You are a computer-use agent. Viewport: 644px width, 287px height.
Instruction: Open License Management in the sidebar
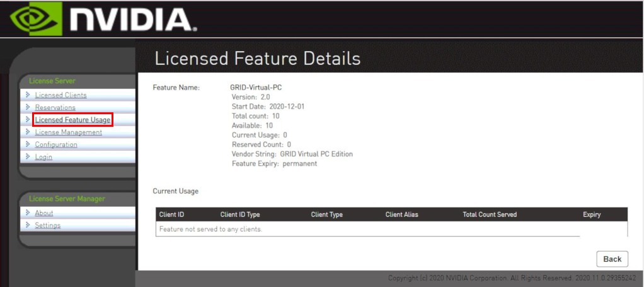click(68, 132)
